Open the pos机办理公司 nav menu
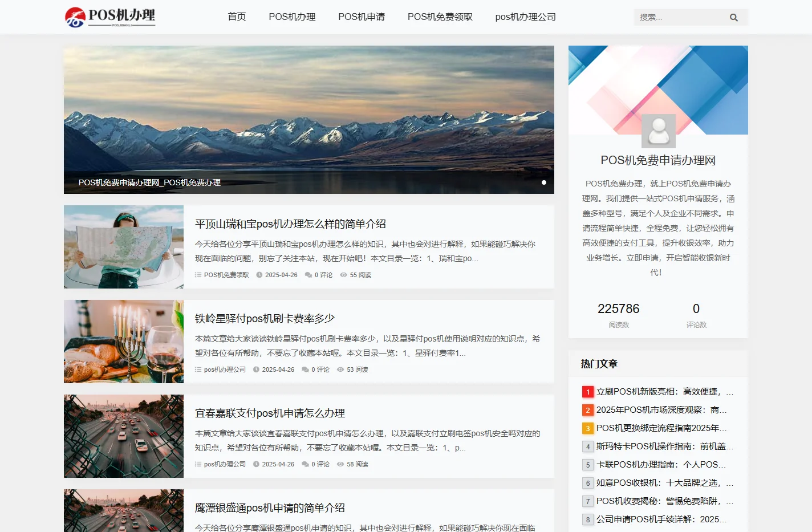 point(525,17)
